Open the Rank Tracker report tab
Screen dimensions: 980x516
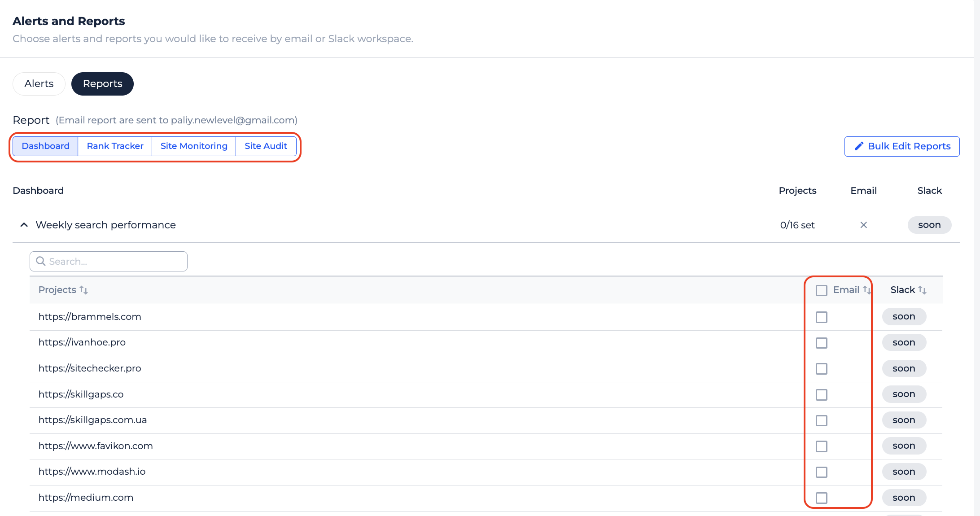(115, 146)
